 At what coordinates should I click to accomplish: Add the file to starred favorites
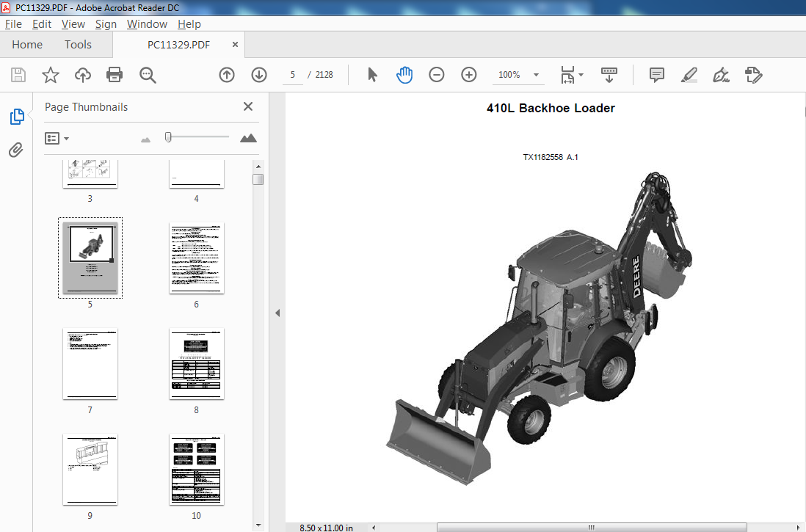click(51, 75)
